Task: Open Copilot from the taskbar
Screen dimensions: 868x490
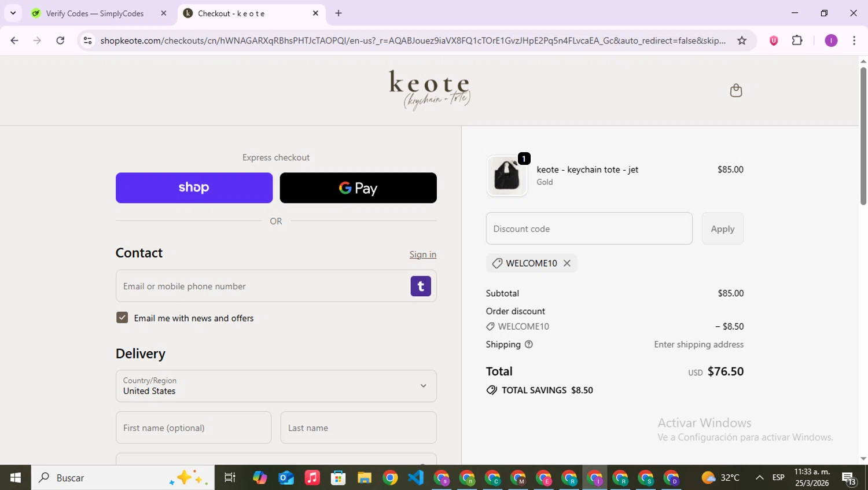Action: pos(260,478)
